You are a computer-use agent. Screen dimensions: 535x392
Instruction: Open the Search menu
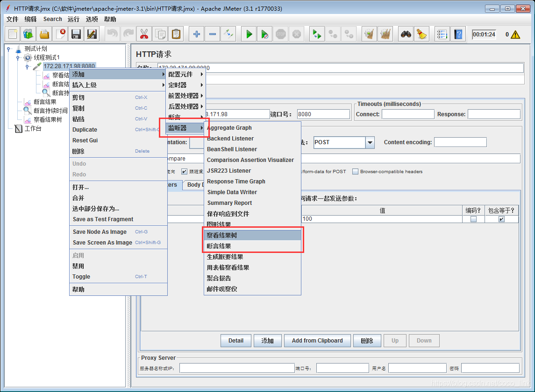click(52, 19)
